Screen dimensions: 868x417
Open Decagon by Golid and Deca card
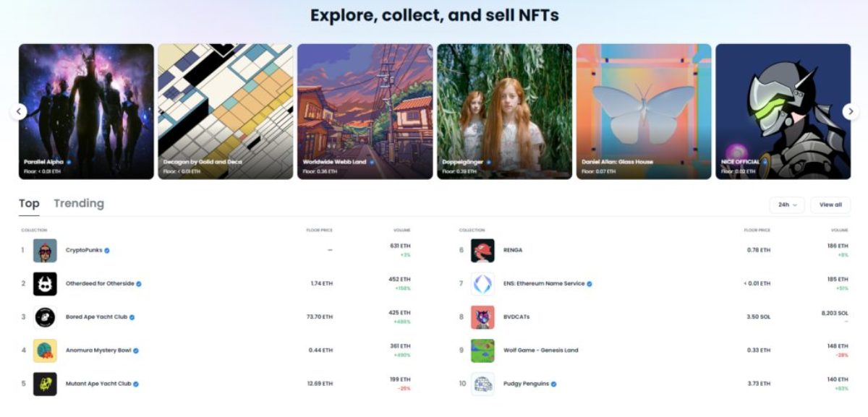click(x=226, y=111)
